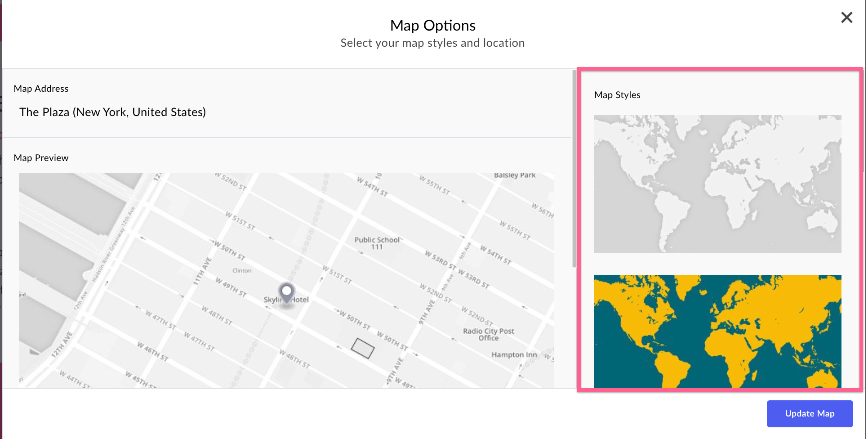Click the Radio City Post Office label
The image size is (868, 439).
(489, 334)
